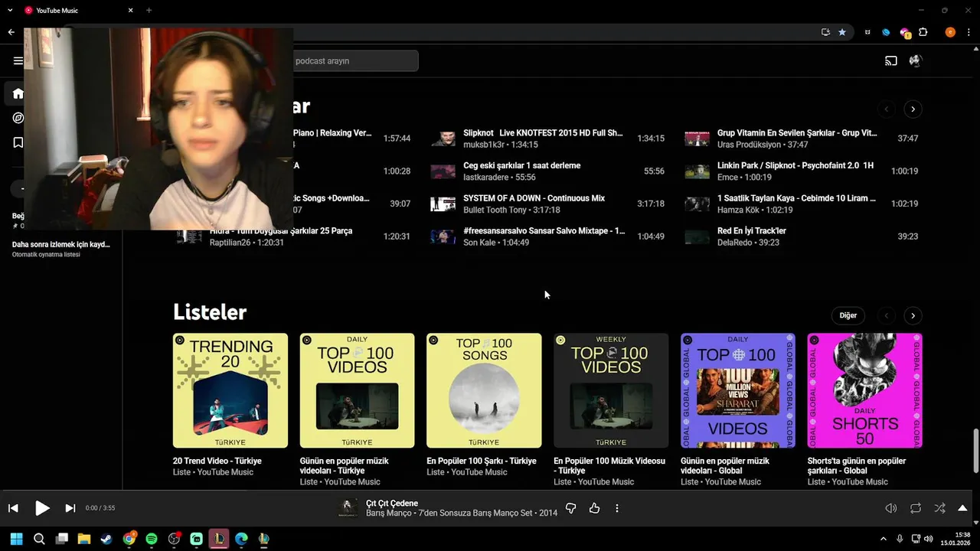Open Weekly Top 100 Videos Türkiye thumbnail
This screenshot has width=980, height=551.
click(611, 390)
